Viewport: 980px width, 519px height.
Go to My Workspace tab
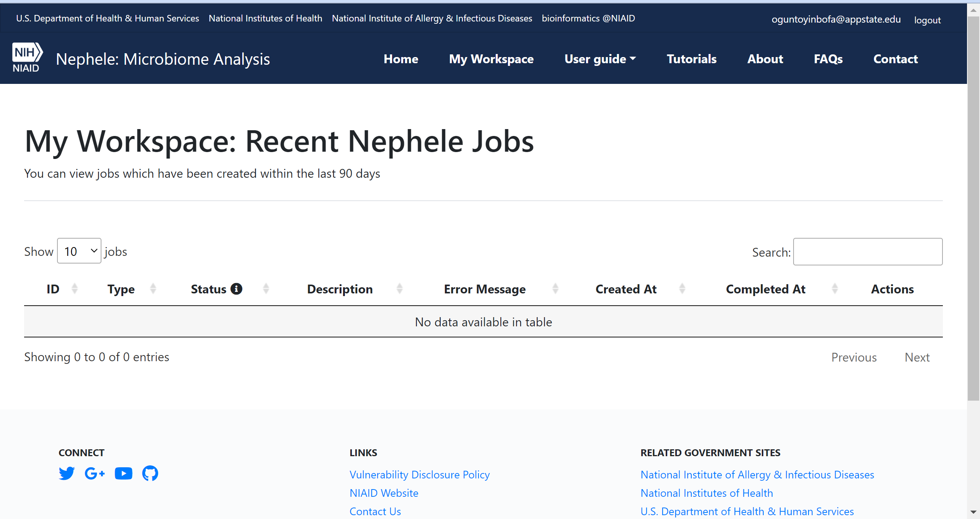(491, 59)
